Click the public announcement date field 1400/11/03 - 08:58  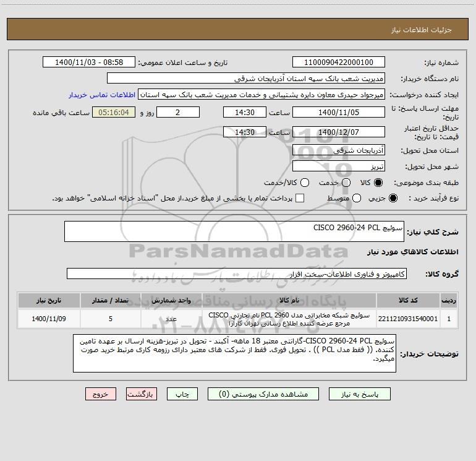pyautogui.click(x=89, y=62)
